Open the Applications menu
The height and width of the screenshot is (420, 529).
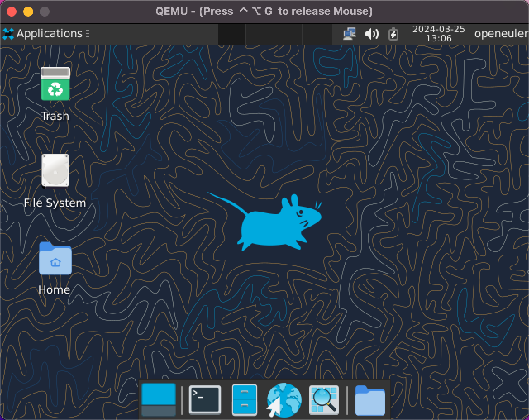[x=46, y=33]
